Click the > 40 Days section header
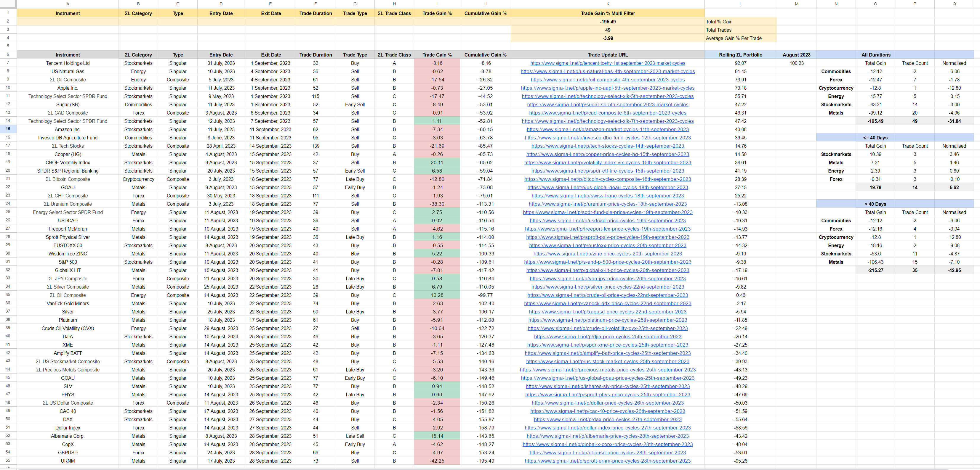 (875, 204)
